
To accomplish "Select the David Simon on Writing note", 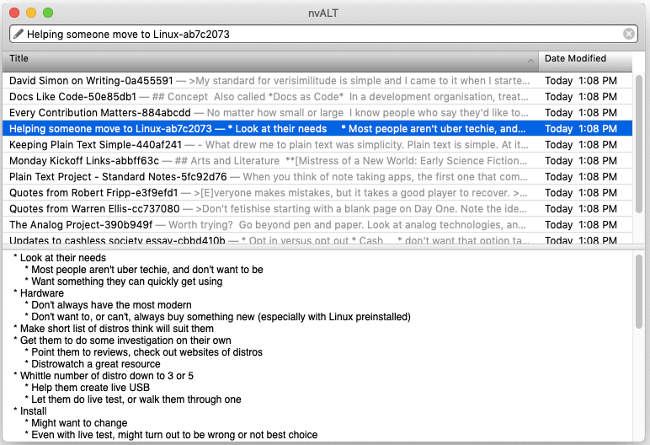I will (90, 80).
